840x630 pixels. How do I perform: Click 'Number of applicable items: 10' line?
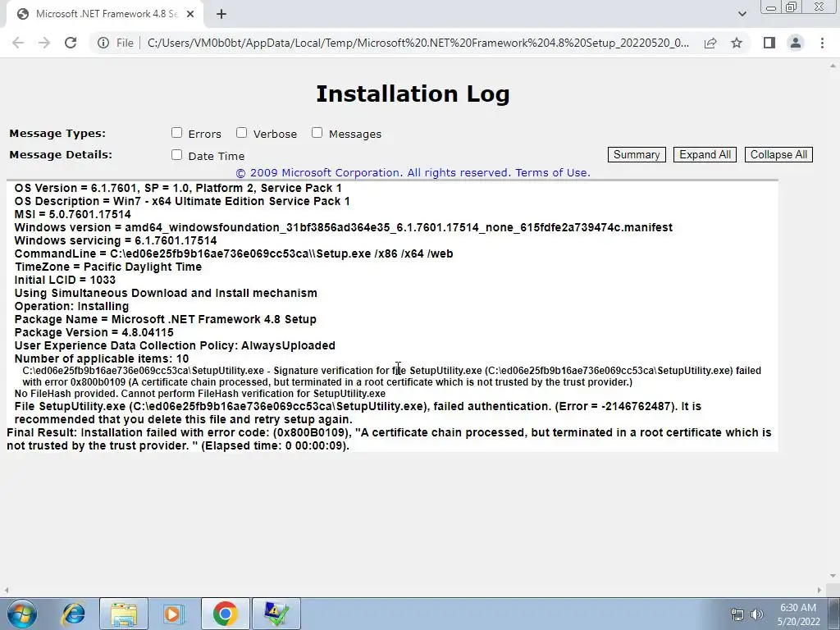tap(101, 358)
